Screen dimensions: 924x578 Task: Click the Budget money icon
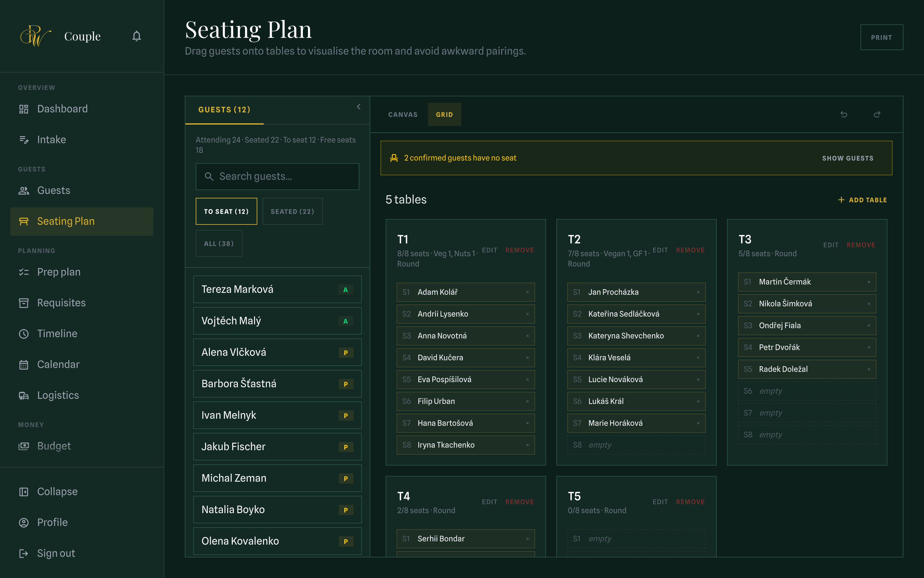(x=24, y=446)
